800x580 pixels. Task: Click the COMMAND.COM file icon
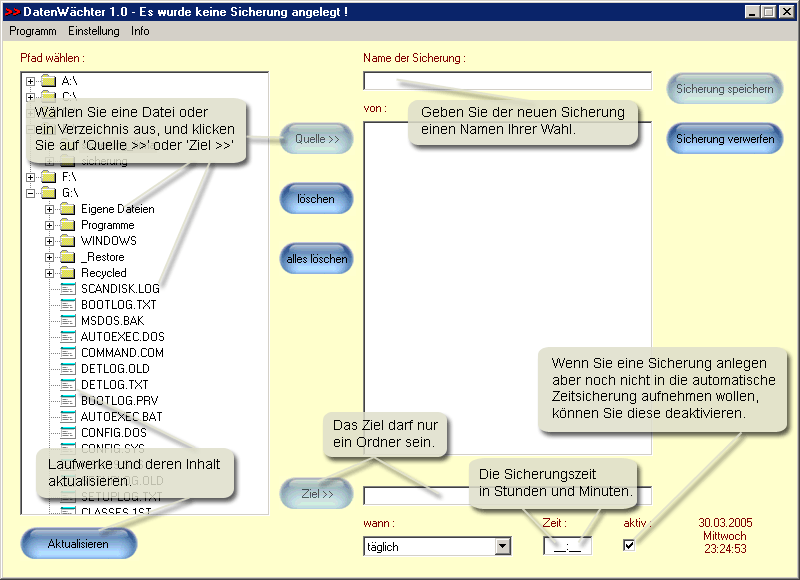68,353
